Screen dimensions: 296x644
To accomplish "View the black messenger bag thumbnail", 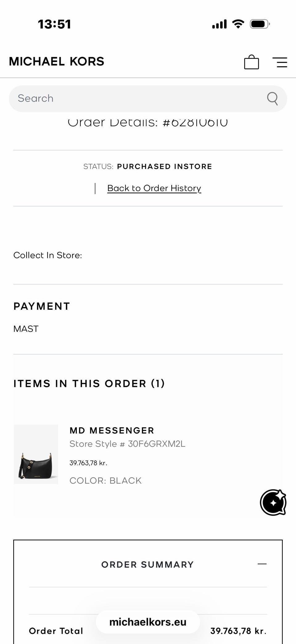I will 36,454.
